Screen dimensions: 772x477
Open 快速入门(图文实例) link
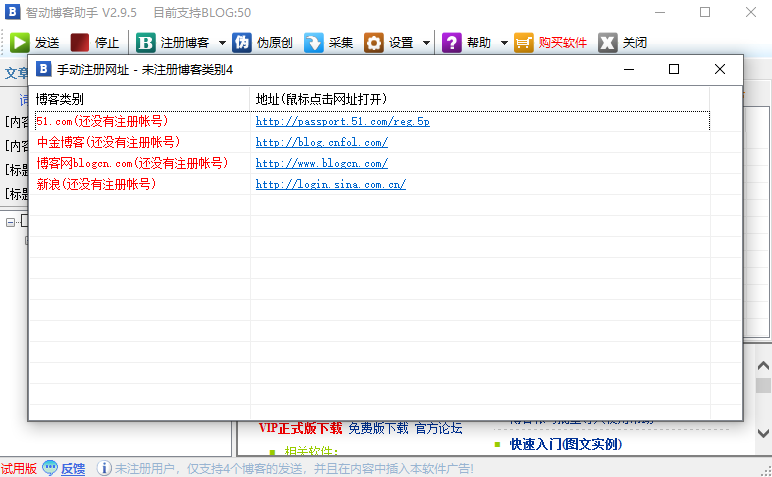pos(566,444)
